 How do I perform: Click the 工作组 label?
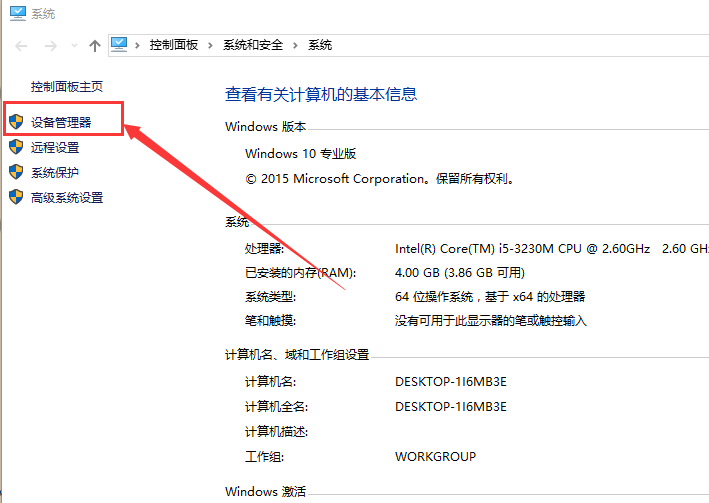tap(265, 456)
